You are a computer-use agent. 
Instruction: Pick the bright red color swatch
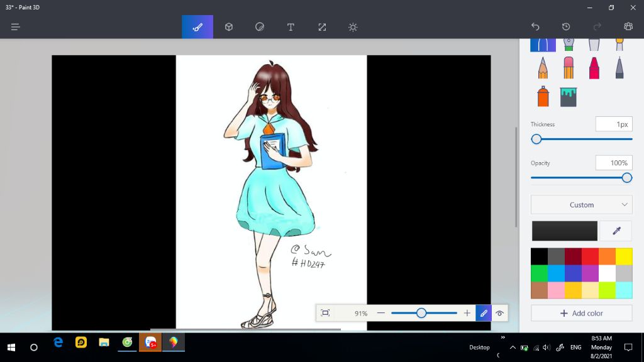pyautogui.click(x=590, y=256)
